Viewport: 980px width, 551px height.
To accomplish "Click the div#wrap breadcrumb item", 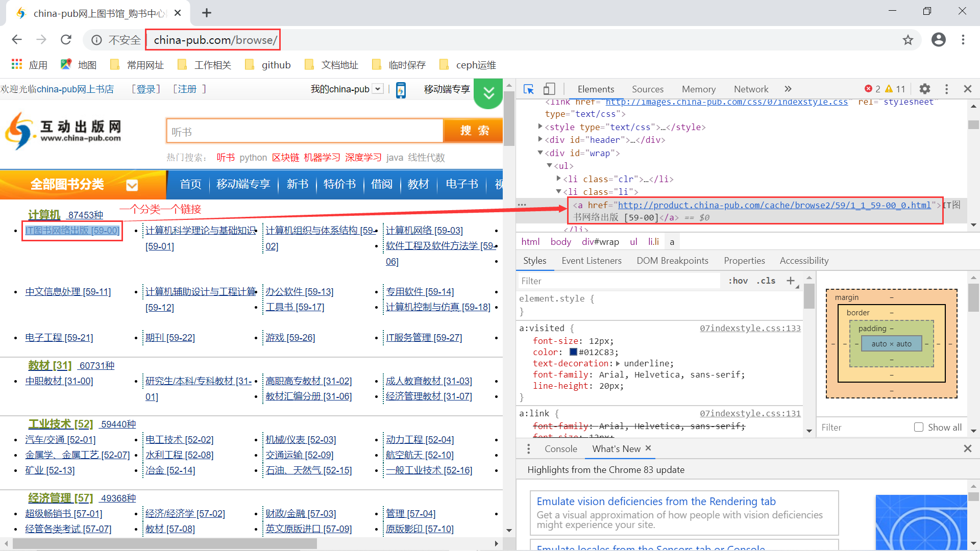I will [x=600, y=242].
